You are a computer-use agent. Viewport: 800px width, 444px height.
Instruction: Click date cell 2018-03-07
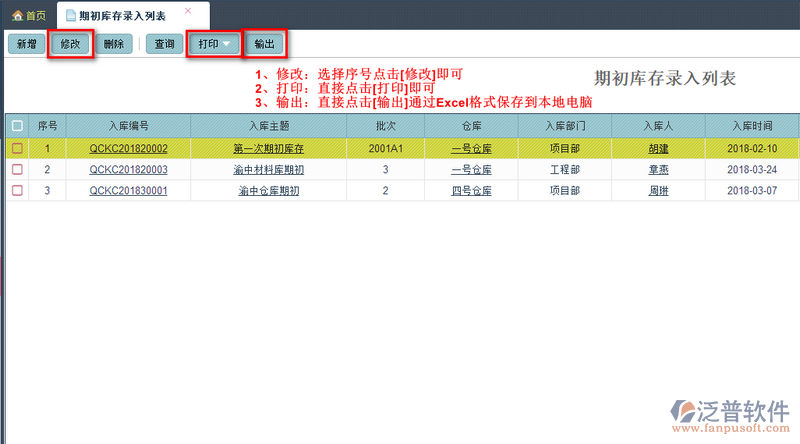752,190
